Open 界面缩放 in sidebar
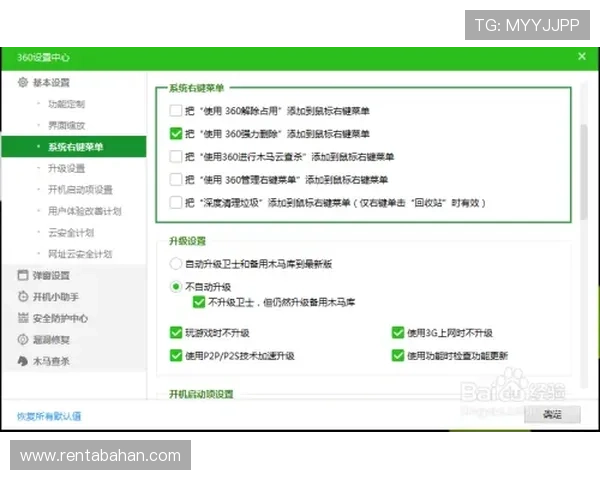 (x=66, y=125)
